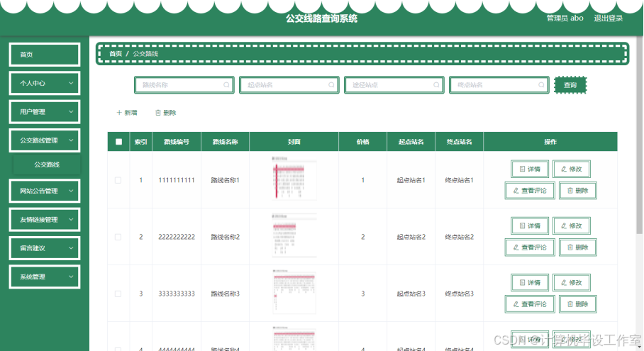
Task: Open 查看评论 for 路线名称1
Action: click(530, 191)
